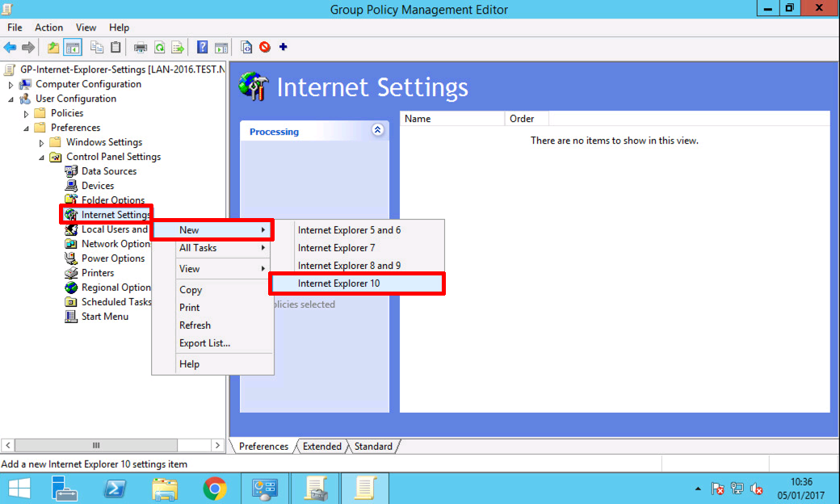
Task: Open the File menu
Action: tap(15, 27)
